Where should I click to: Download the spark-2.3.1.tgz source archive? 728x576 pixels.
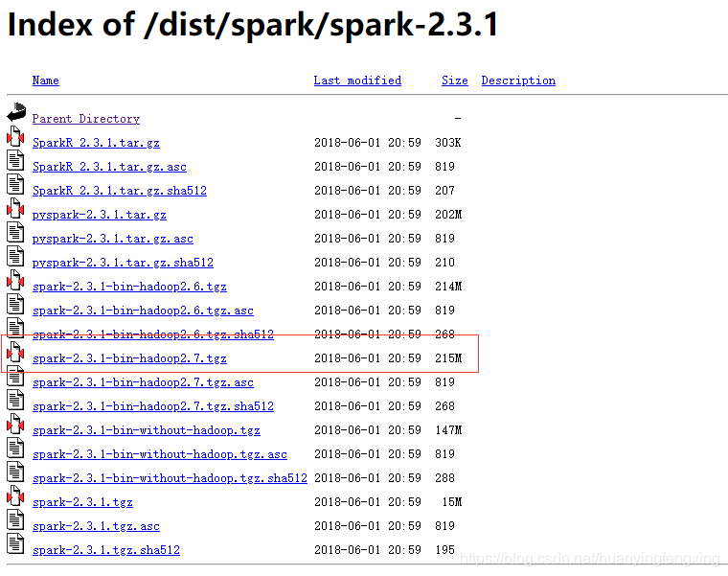click(x=82, y=502)
